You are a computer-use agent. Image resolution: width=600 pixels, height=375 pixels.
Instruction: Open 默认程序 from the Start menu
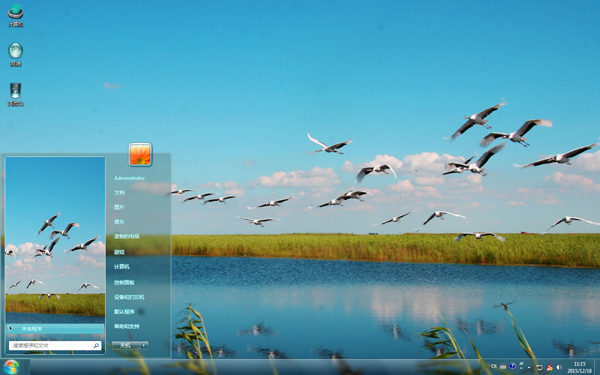pyautogui.click(x=124, y=311)
